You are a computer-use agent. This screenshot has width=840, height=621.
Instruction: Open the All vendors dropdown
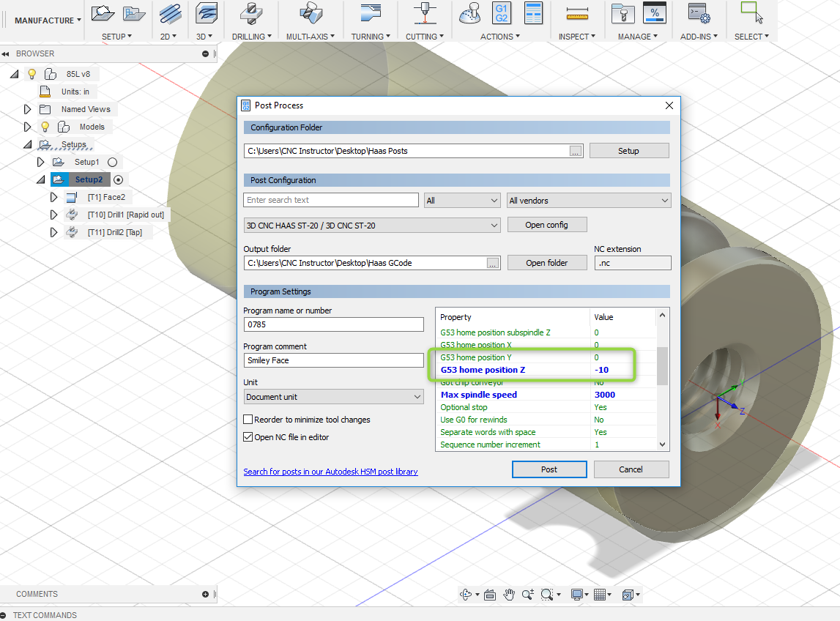pos(589,201)
